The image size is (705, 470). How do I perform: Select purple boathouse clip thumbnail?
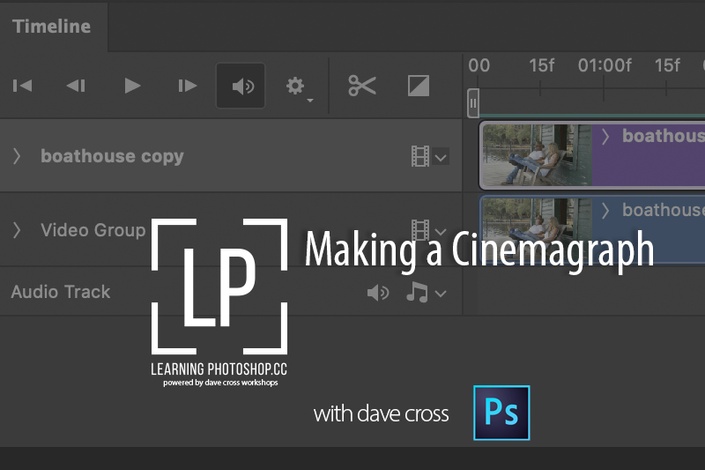pyautogui.click(x=537, y=155)
